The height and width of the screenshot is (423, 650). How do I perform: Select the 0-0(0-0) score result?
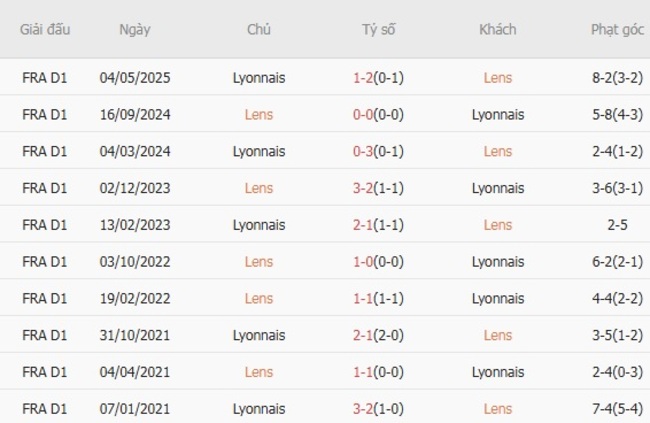(x=378, y=114)
